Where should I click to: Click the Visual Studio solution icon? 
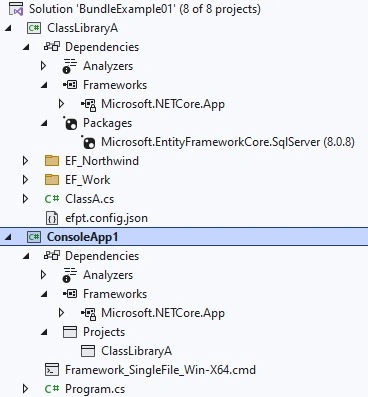[16, 9]
